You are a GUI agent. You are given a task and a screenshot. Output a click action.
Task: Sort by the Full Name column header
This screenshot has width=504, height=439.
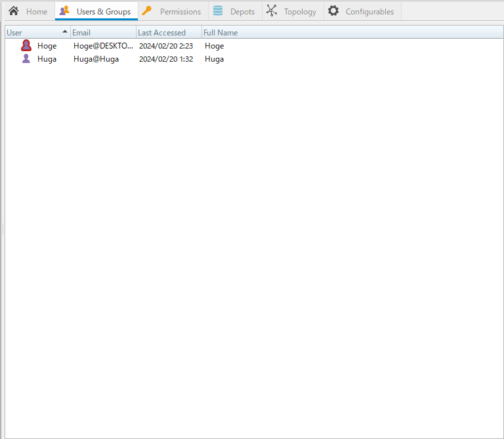(352, 32)
